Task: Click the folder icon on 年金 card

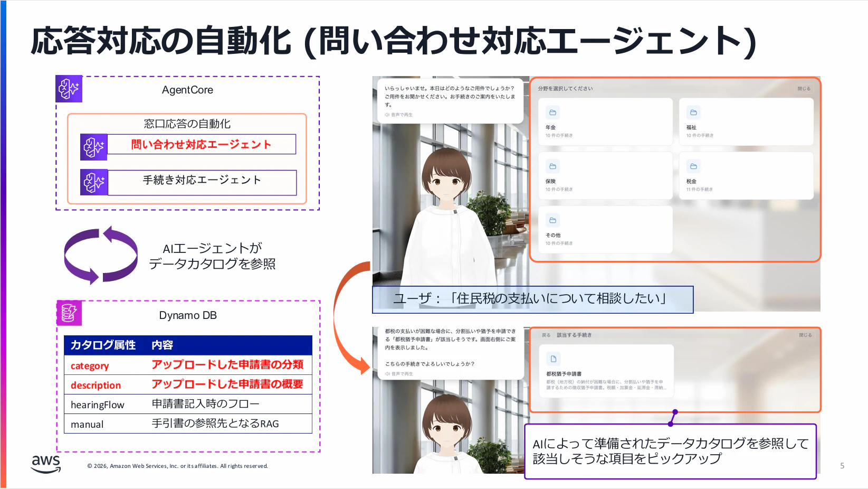Action: 552,112
